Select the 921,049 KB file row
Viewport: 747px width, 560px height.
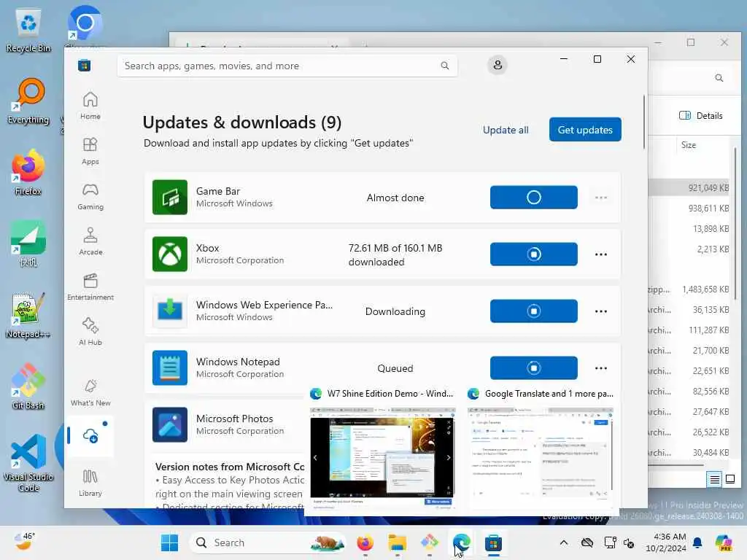click(x=690, y=187)
